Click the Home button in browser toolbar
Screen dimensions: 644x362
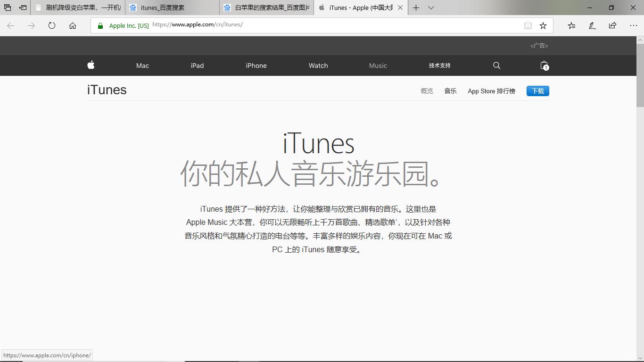pyautogui.click(x=72, y=25)
